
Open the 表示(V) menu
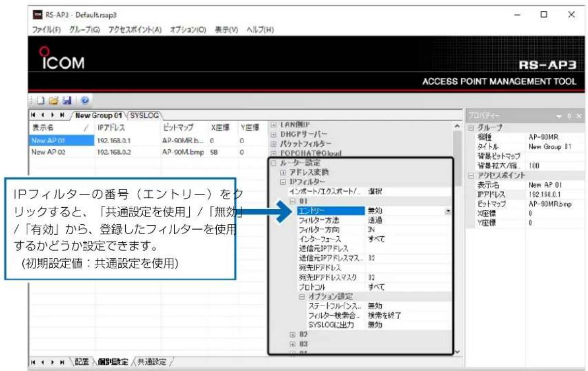tap(226, 29)
